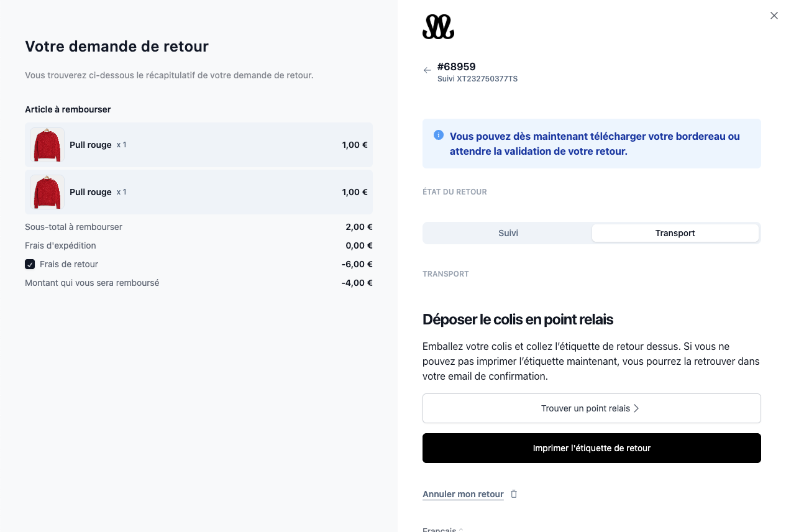Select the Transport tab
Image resolution: width=786 pixels, height=532 pixels.
coord(675,233)
